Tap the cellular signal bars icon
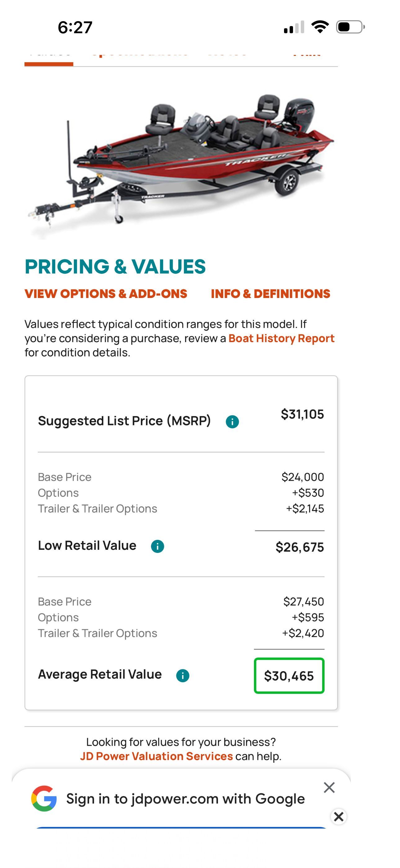This screenshot has width=400, height=868. pyautogui.click(x=294, y=27)
